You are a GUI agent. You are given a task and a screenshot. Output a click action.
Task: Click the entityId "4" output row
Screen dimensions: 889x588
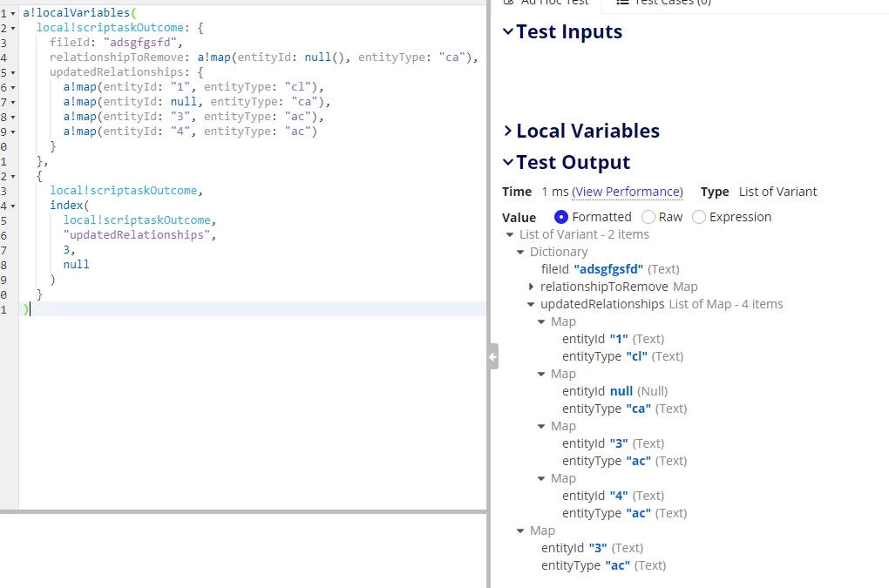(x=613, y=496)
